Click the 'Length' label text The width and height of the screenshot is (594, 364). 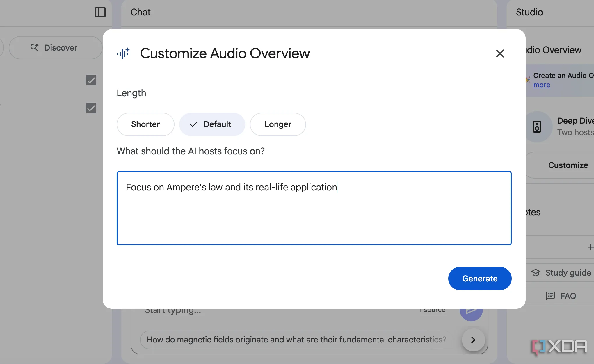[x=131, y=93]
